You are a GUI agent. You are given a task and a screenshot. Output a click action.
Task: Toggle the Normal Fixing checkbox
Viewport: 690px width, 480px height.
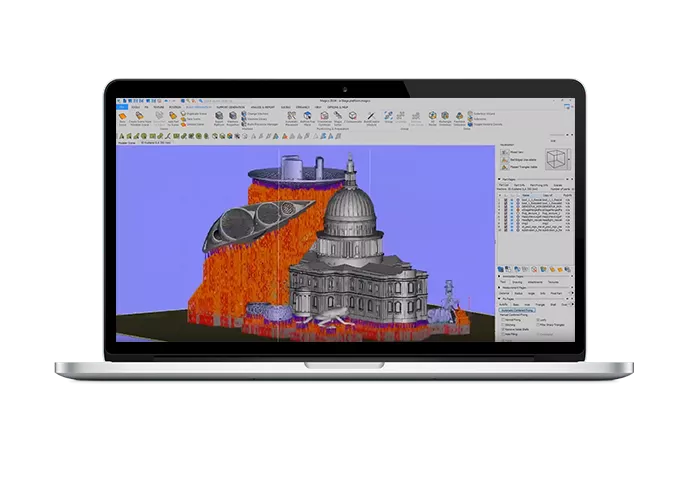click(x=503, y=320)
